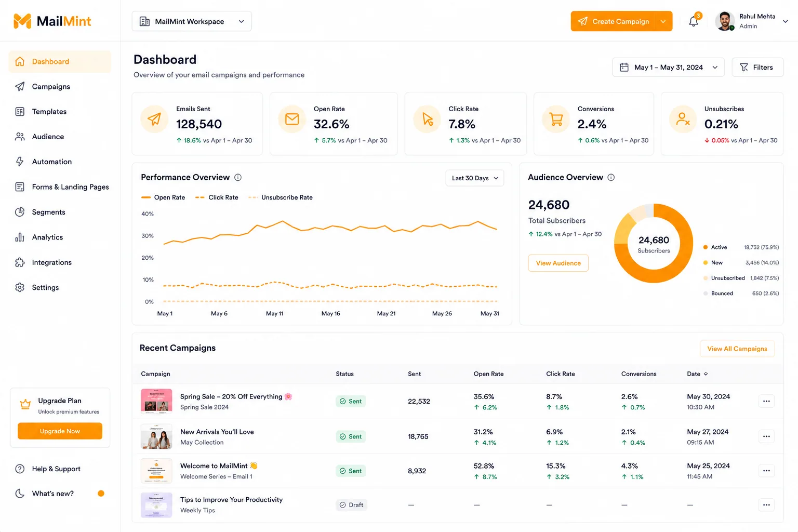
Task: Open the Filters button
Action: coord(757,68)
